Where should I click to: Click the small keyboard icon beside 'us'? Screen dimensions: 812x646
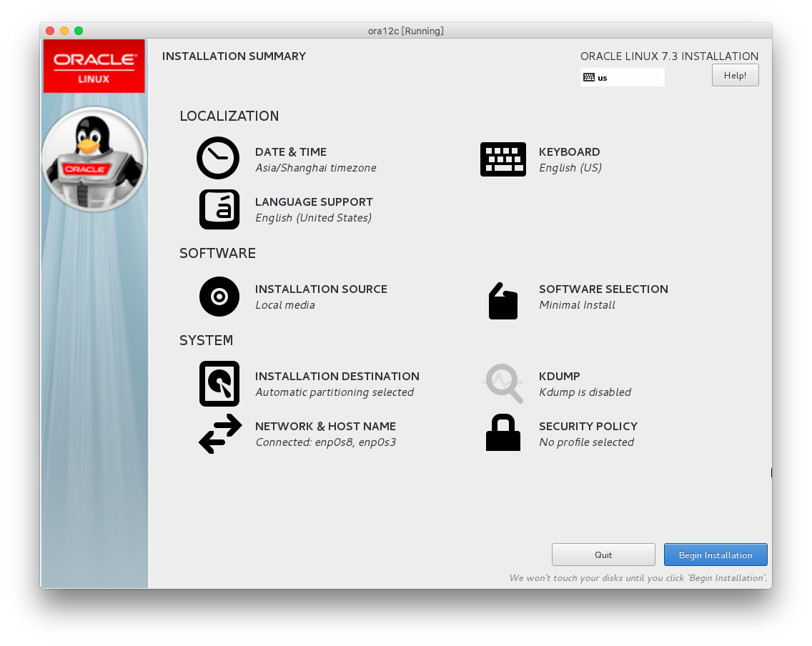point(589,78)
